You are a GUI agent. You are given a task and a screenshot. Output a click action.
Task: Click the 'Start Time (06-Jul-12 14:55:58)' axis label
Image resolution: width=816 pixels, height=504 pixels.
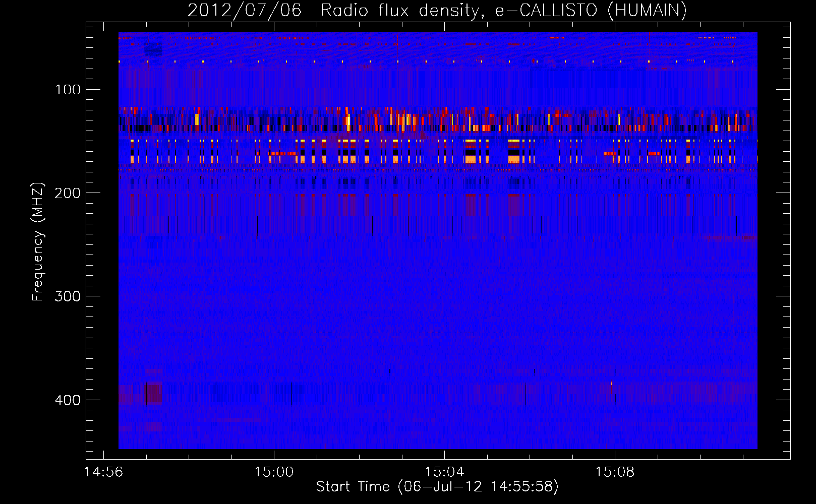click(x=437, y=487)
